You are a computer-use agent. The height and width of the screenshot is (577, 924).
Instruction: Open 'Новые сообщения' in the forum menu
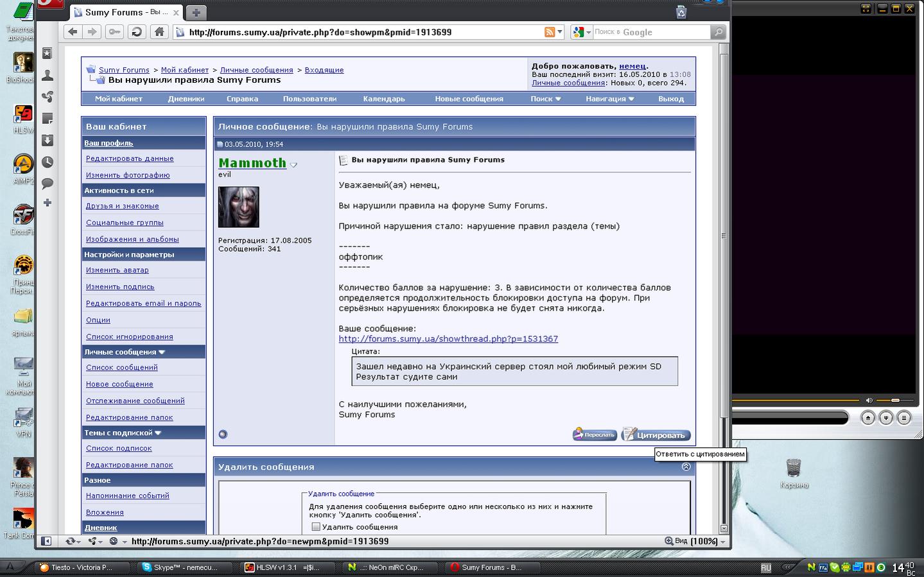[x=469, y=99]
